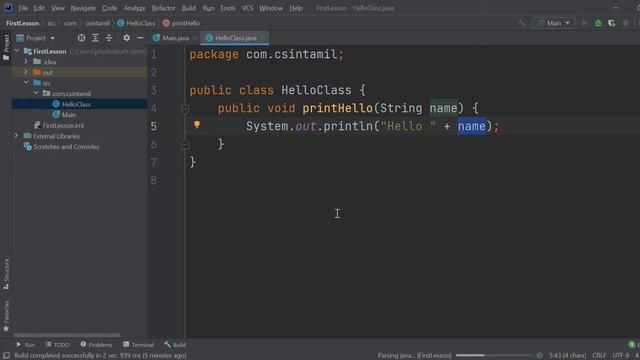
Task: Open the Run menu
Action: pos(208,8)
